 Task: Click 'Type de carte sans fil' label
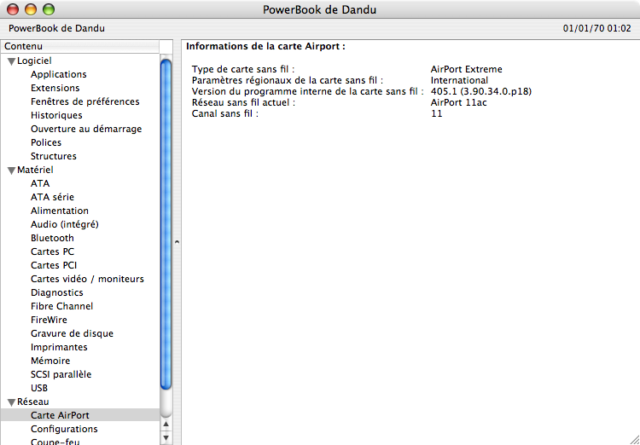[243, 69]
